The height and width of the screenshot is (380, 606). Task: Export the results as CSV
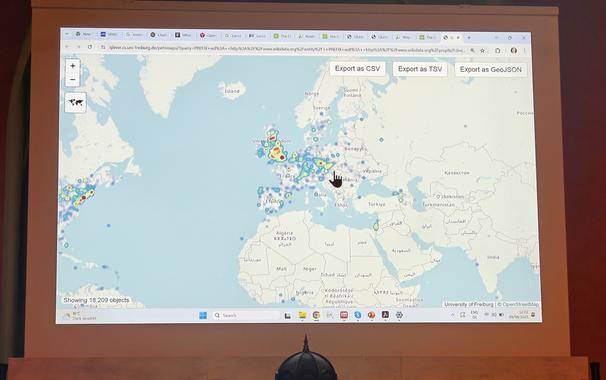click(357, 69)
